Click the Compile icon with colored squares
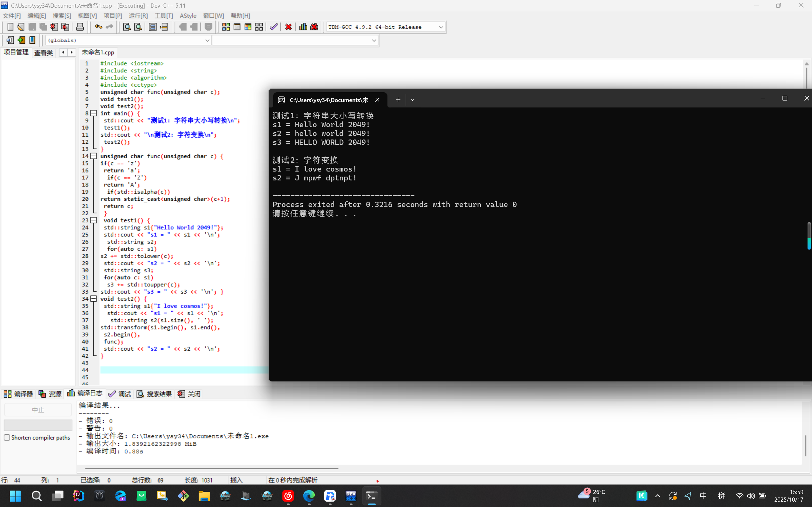Image resolution: width=812 pixels, height=507 pixels. [226, 27]
